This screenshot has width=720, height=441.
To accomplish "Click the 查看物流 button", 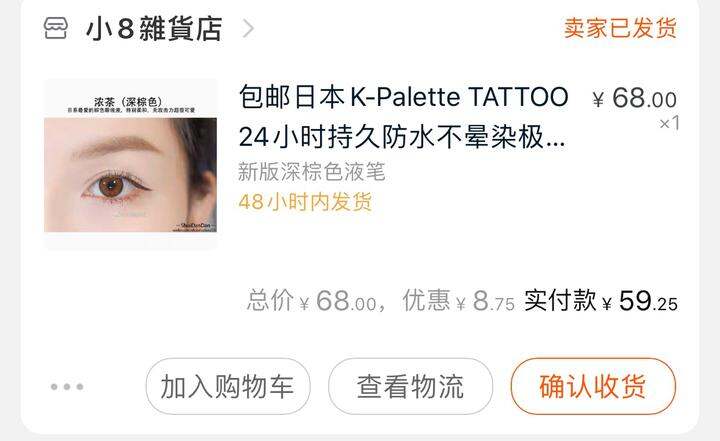I will pos(411,386).
